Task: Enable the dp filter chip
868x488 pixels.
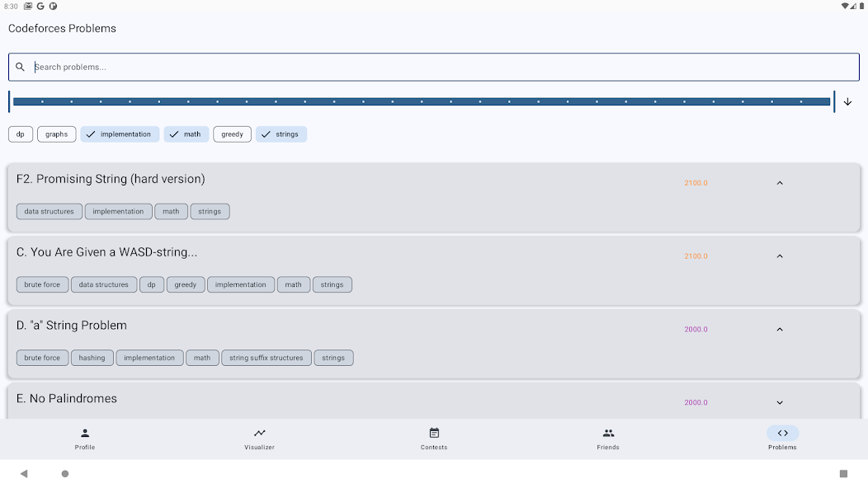Action: (x=21, y=134)
